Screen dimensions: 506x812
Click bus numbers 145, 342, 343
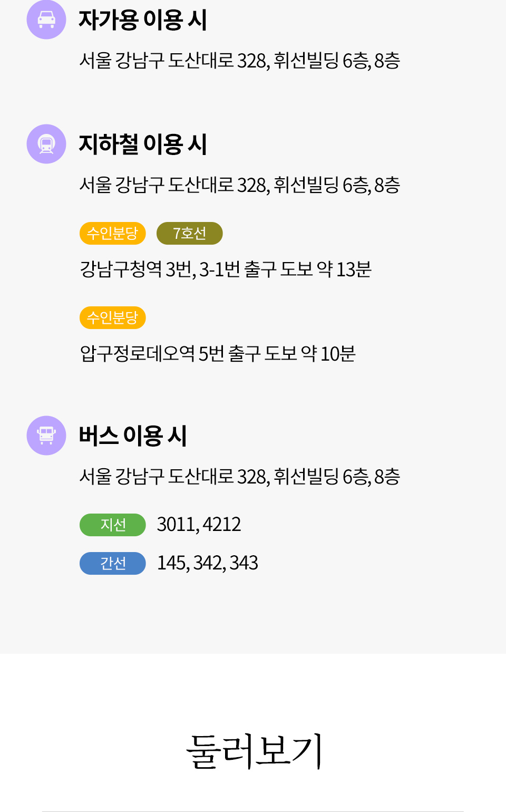click(x=207, y=563)
